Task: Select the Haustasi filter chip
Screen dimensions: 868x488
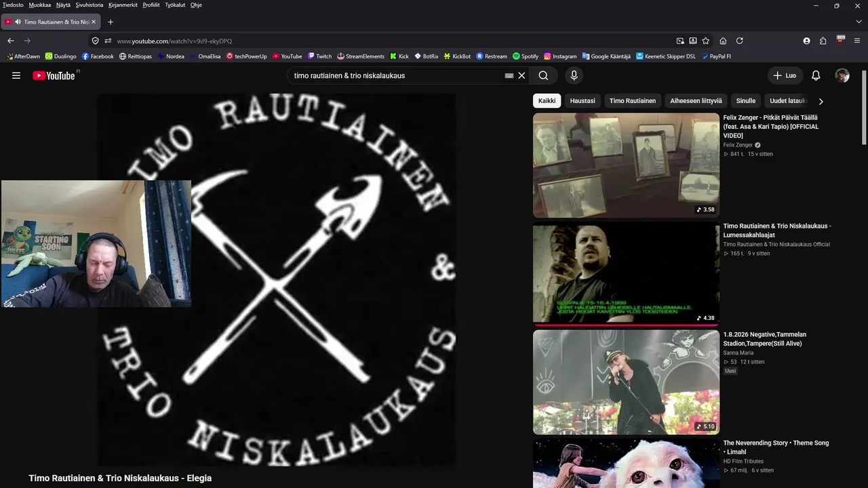Action: [583, 101]
